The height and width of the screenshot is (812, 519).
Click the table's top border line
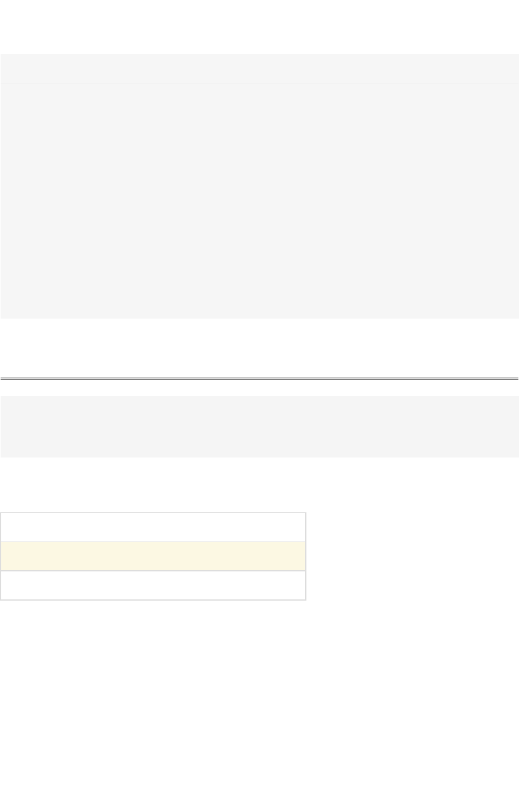pos(153,513)
